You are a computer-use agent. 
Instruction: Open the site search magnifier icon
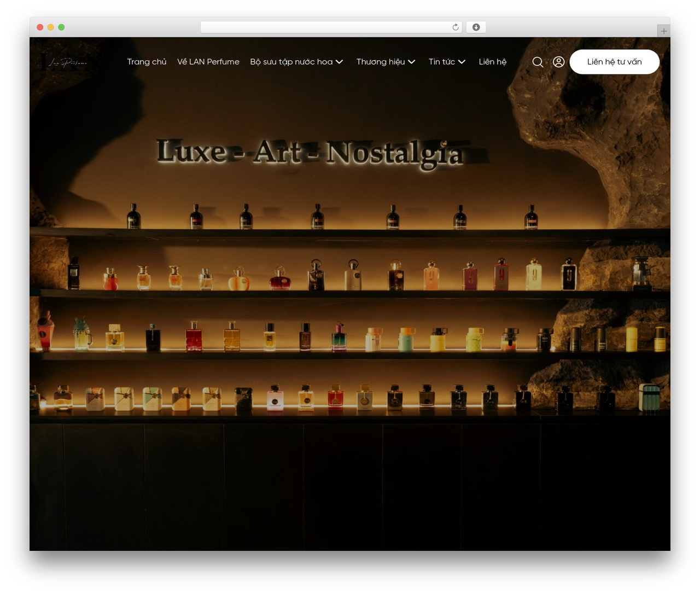click(x=538, y=62)
